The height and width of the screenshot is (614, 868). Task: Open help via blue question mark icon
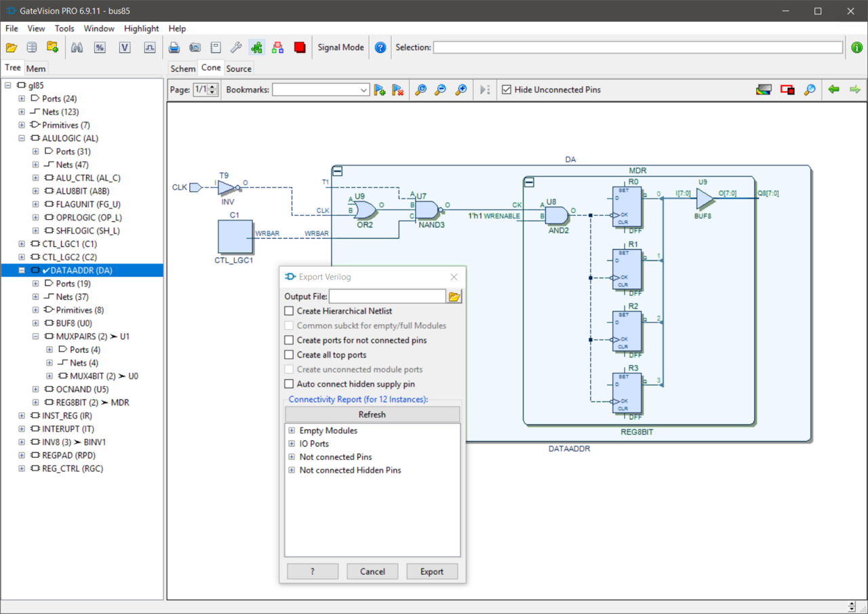coord(380,47)
